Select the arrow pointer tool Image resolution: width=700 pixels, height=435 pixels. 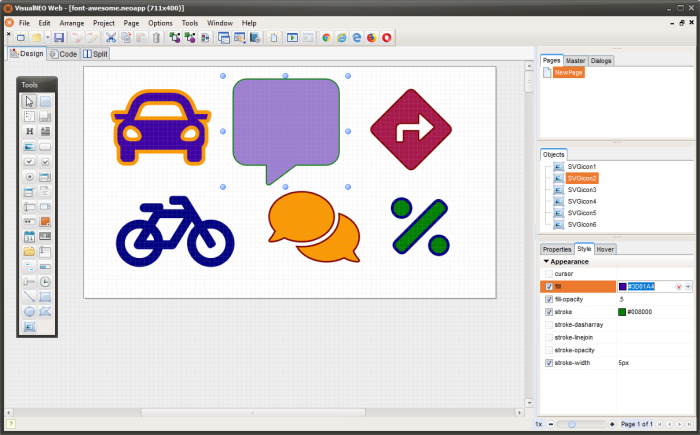pos(29,101)
